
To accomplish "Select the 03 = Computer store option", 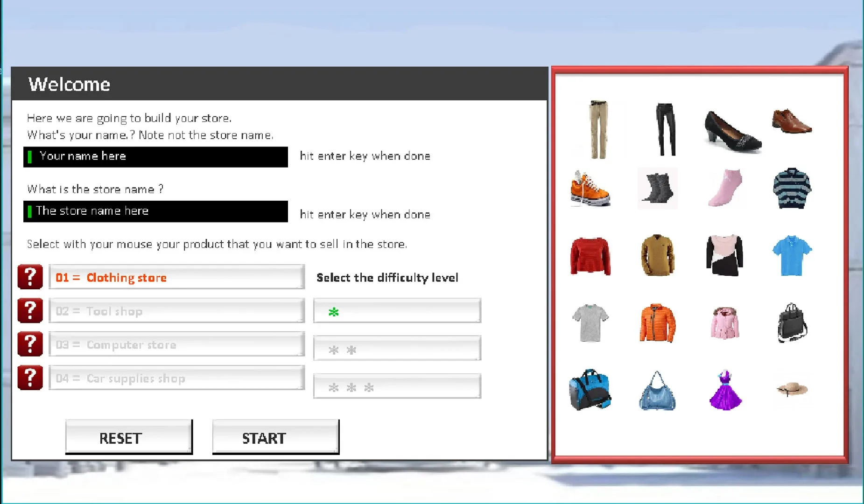I will 176,344.
